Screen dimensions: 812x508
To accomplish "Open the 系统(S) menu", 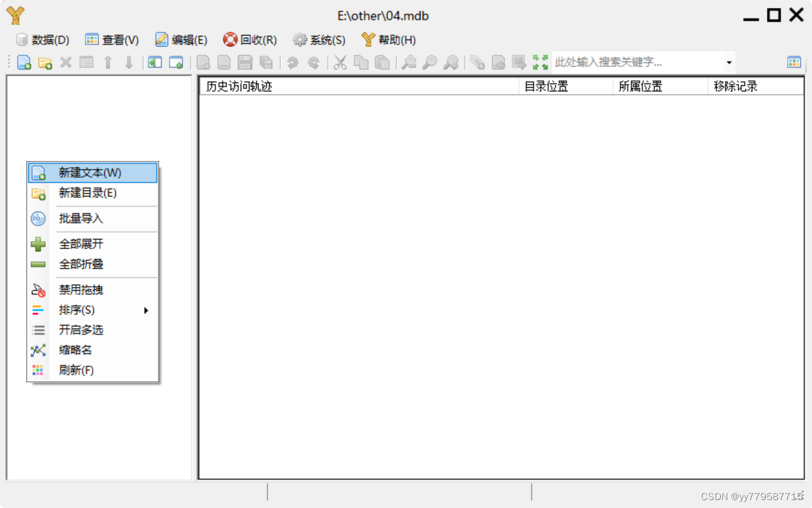I will pos(319,40).
